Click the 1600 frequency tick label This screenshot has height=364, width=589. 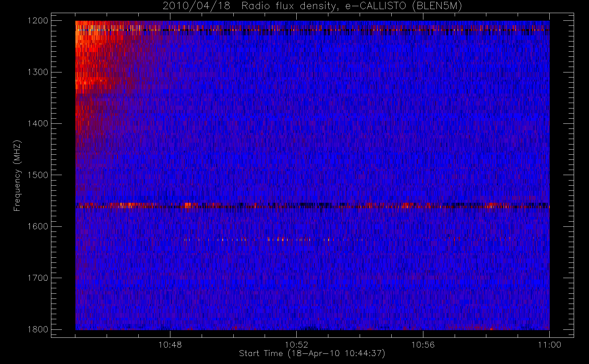(38, 226)
